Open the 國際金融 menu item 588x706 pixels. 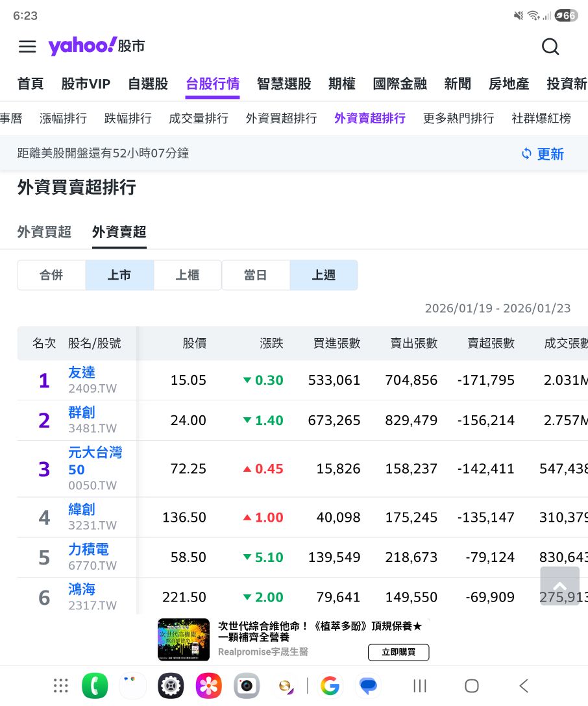(400, 84)
